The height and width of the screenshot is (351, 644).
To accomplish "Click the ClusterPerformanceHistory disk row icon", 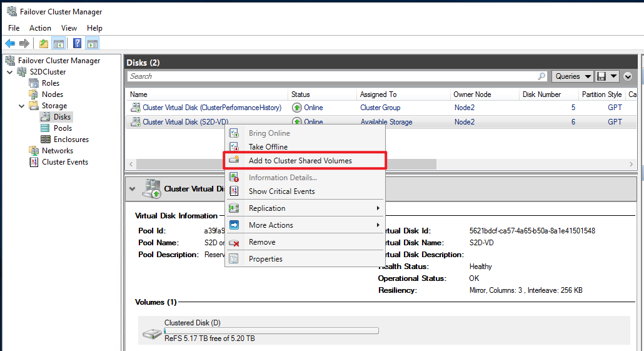I will (135, 108).
